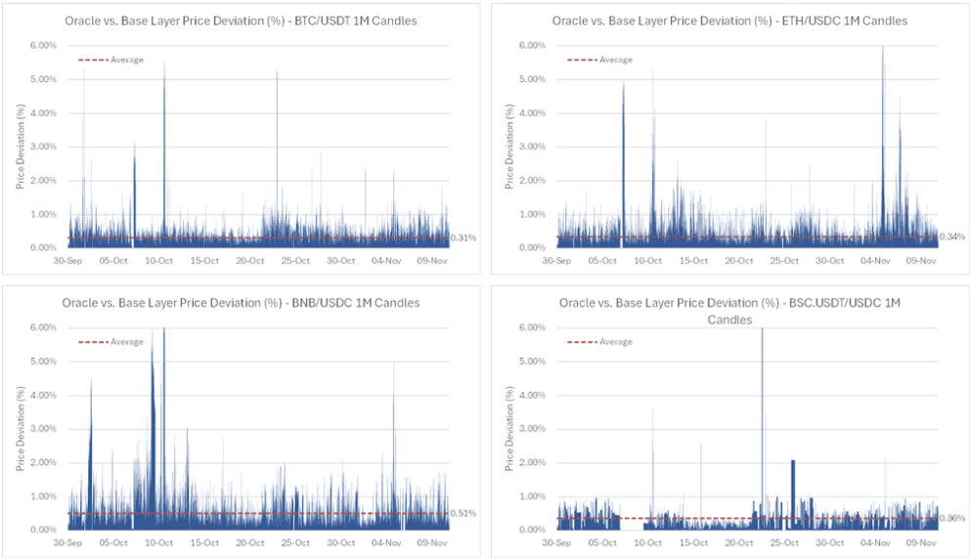Image resolution: width=971 pixels, height=560 pixels.
Task: Select the 0.36% average data label
Action: tap(951, 518)
